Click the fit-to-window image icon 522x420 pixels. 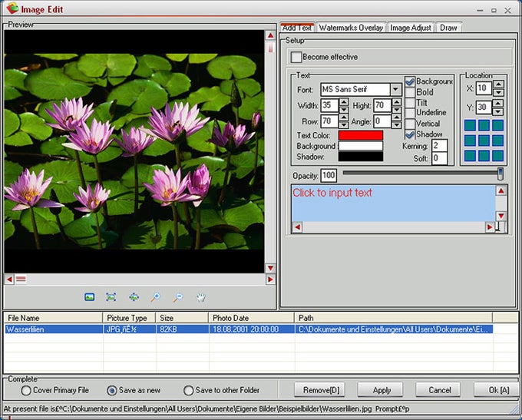pyautogui.click(x=111, y=297)
